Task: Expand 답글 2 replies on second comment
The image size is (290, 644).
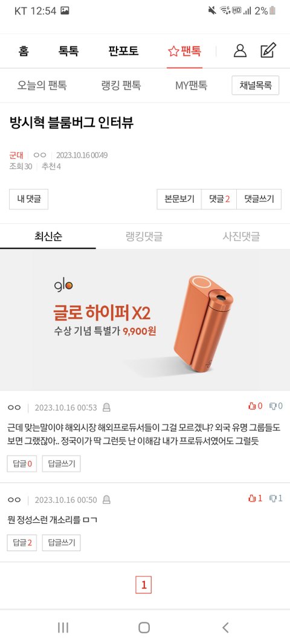Action: click(22, 543)
